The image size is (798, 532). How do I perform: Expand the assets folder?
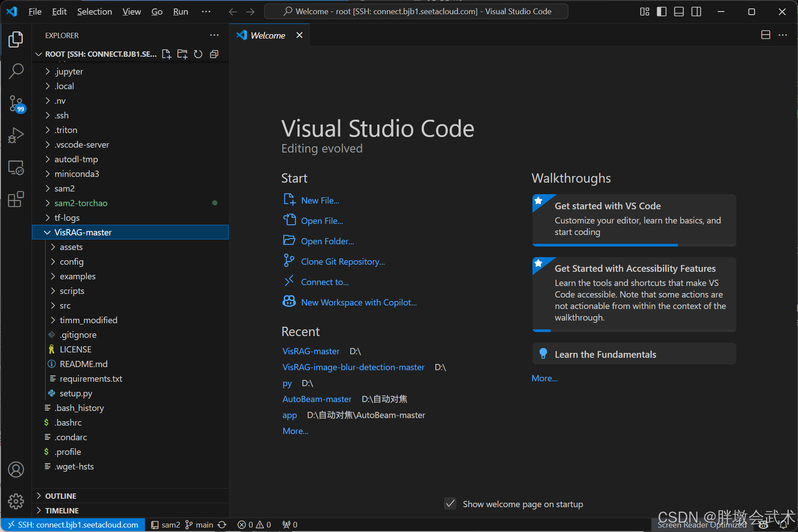[130, 247]
